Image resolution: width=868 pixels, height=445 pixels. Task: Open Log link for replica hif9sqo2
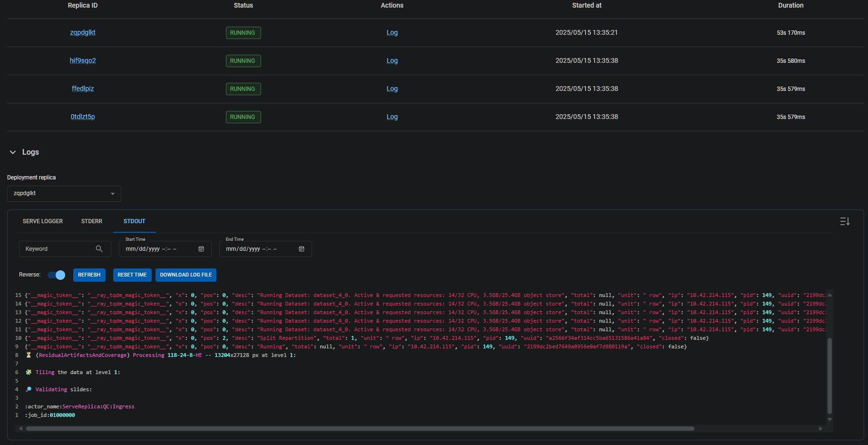click(392, 60)
